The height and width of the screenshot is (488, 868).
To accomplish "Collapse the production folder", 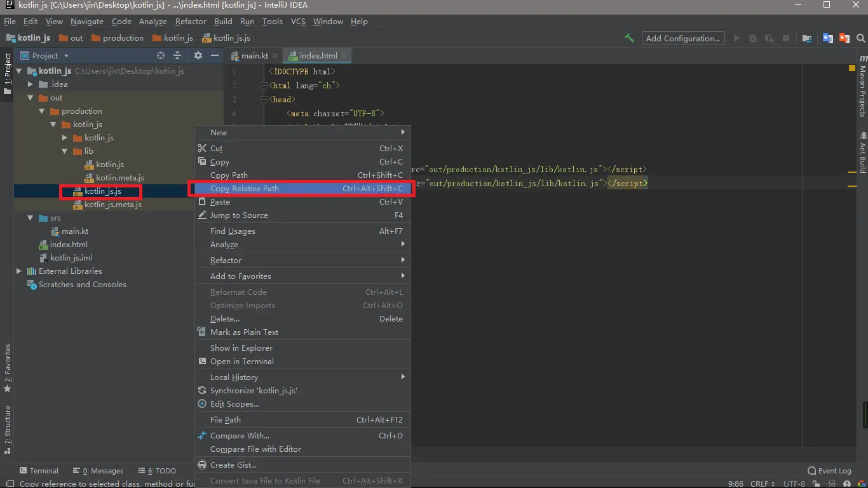I will tap(42, 111).
